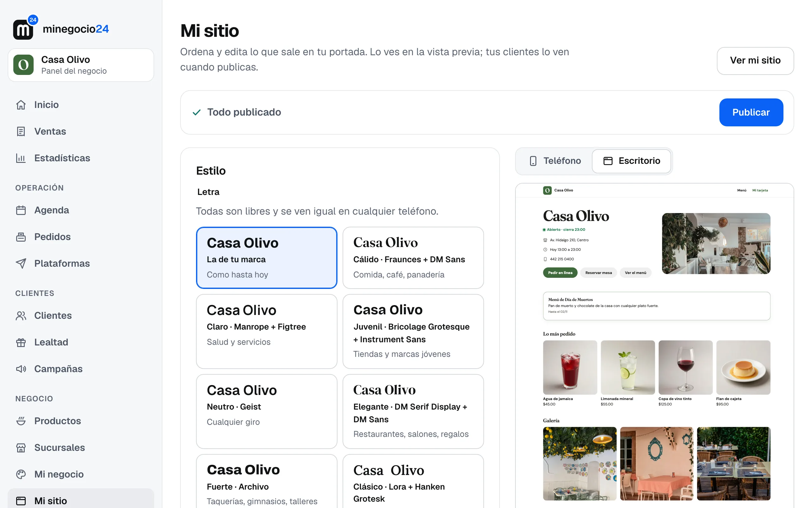Click the Estadísticas bar chart icon
The width and height of the screenshot is (812, 508).
(x=21, y=158)
